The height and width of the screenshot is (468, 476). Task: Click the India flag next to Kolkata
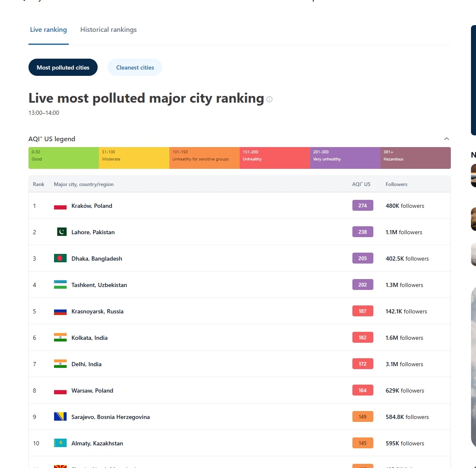pyautogui.click(x=60, y=338)
